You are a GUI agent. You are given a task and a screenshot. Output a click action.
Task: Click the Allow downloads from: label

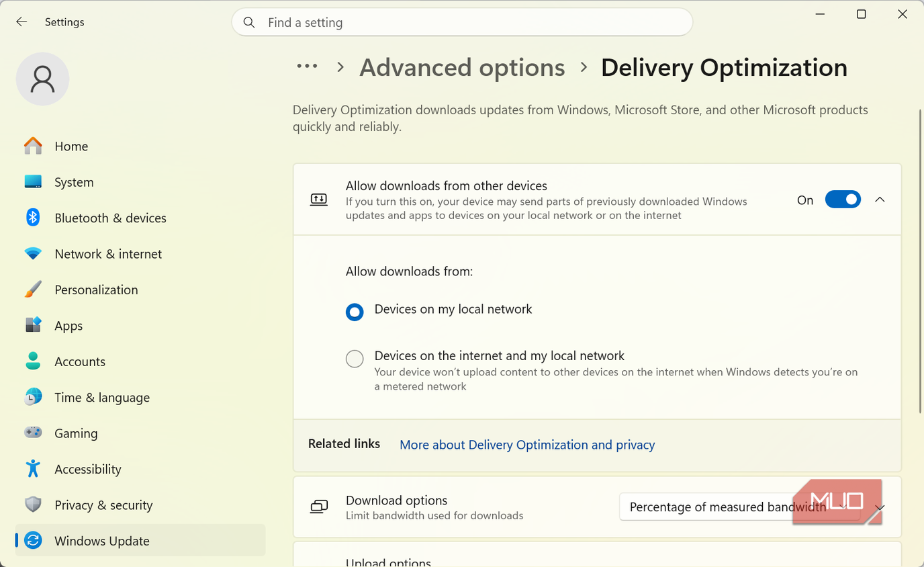pos(409,271)
